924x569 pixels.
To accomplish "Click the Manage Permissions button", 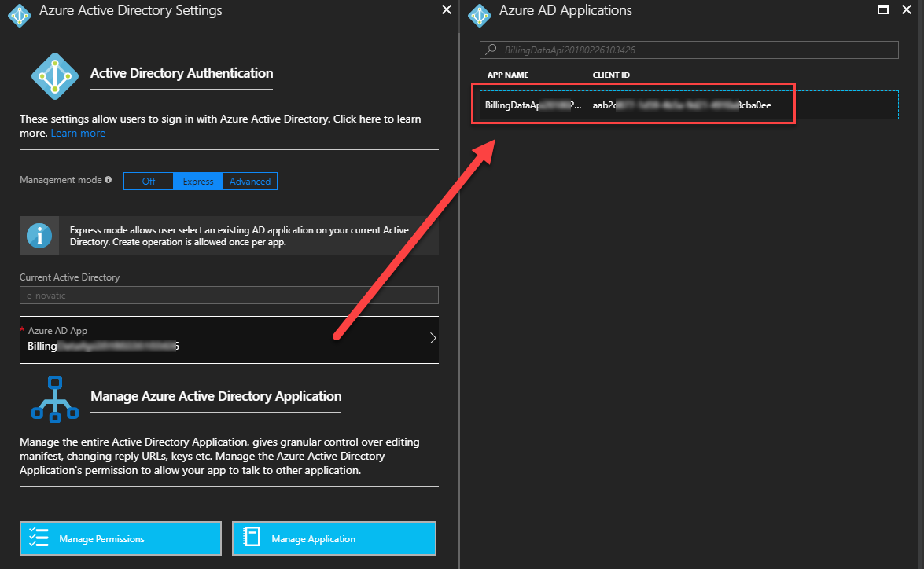I will [121, 538].
